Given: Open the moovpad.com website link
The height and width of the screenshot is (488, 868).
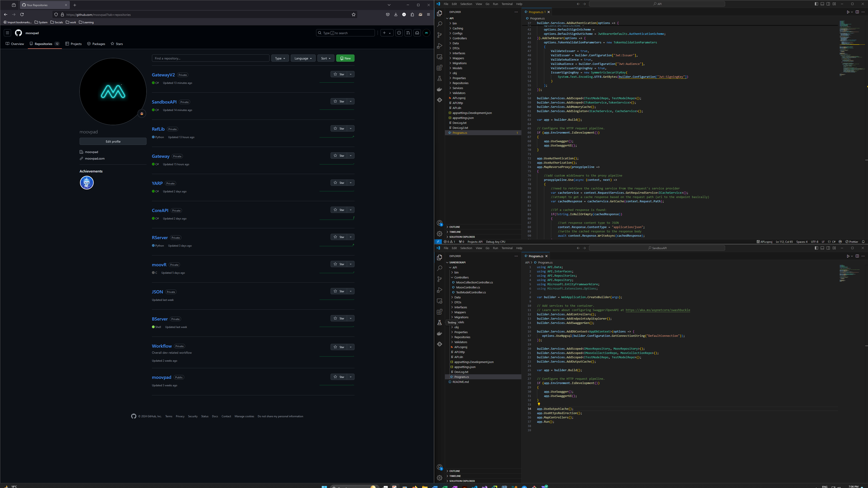Looking at the screenshot, I should [x=95, y=158].
